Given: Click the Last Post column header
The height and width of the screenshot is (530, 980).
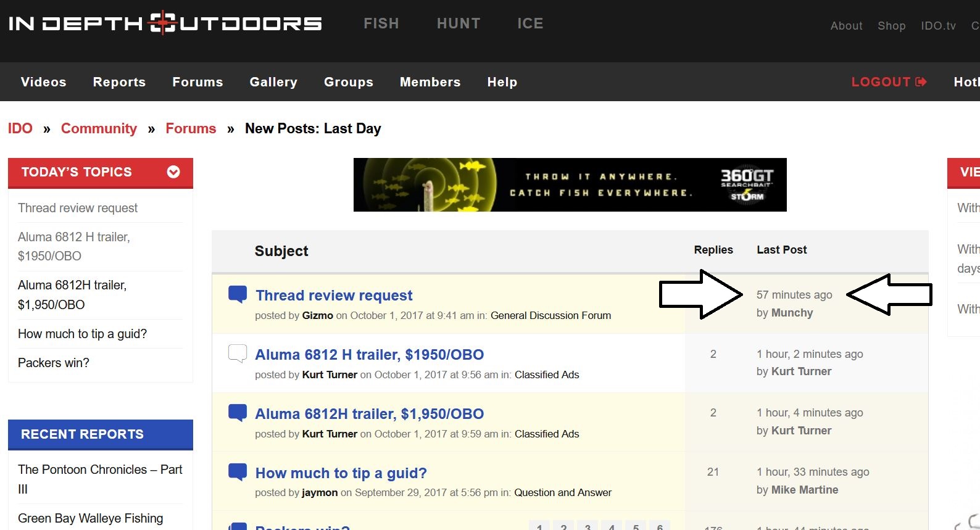Looking at the screenshot, I should pos(782,250).
